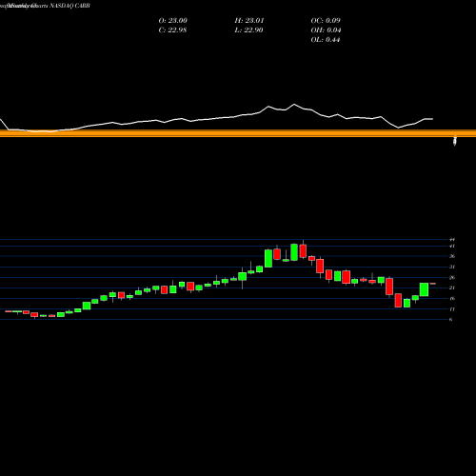476x476 pixels.
Task: Select the open price 'O: 23.00'
Action: (173, 21)
